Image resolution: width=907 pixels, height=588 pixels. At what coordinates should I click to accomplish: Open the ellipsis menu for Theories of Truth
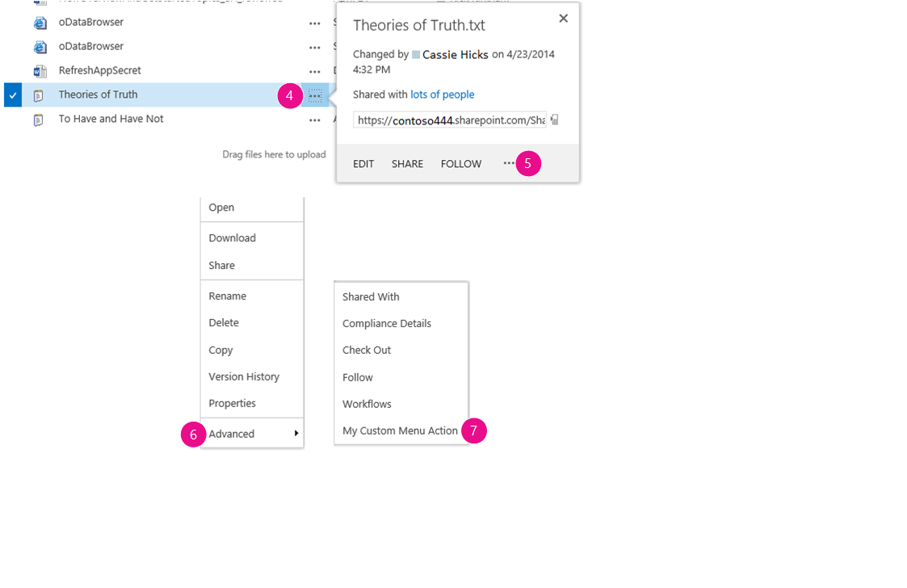[315, 94]
